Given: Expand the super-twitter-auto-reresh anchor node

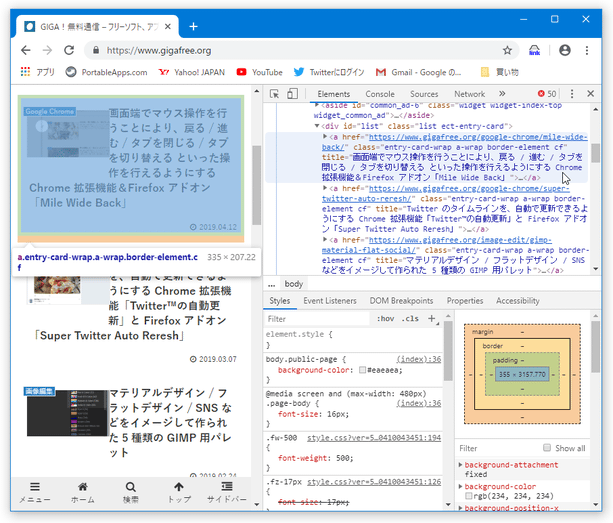Looking at the screenshot, I should (325, 188).
